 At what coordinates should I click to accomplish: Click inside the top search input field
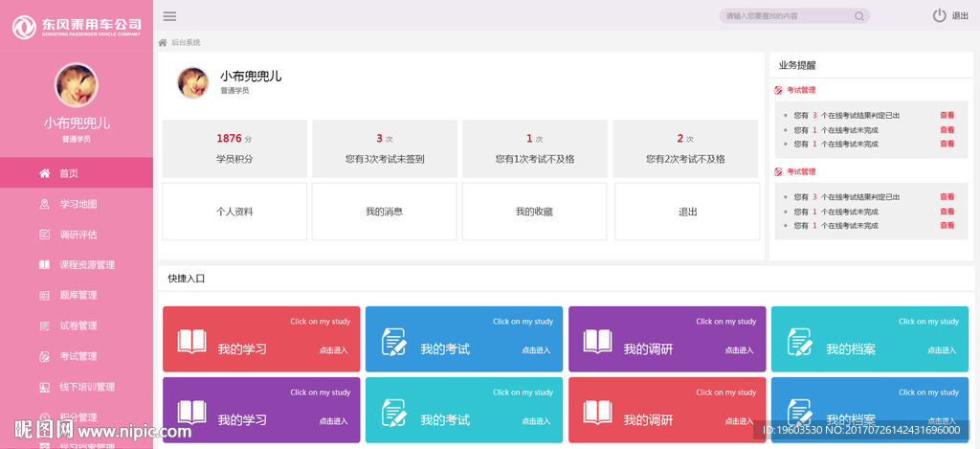(x=785, y=15)
